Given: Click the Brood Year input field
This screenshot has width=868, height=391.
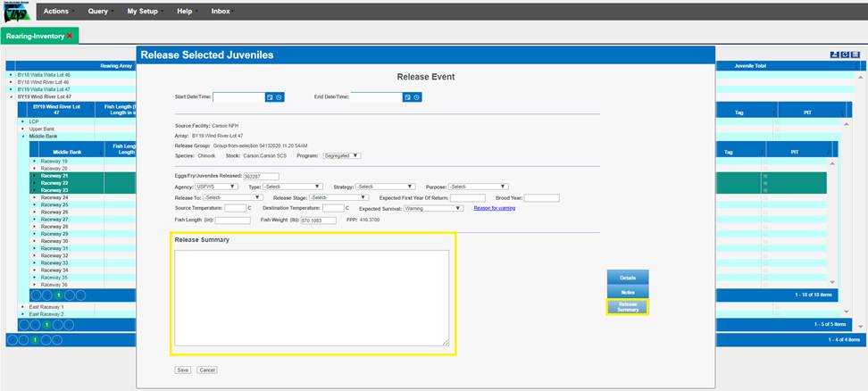Looking at the screenshot, I should [x=541, y=197].
